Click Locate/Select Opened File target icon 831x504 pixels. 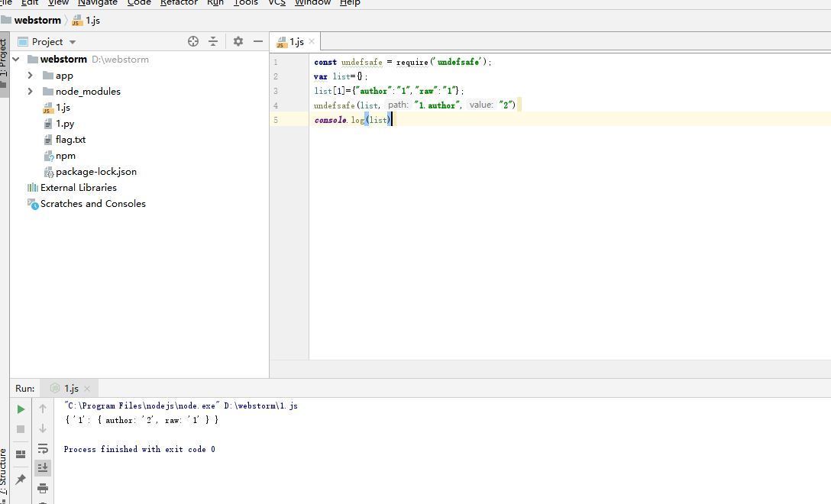193,41
